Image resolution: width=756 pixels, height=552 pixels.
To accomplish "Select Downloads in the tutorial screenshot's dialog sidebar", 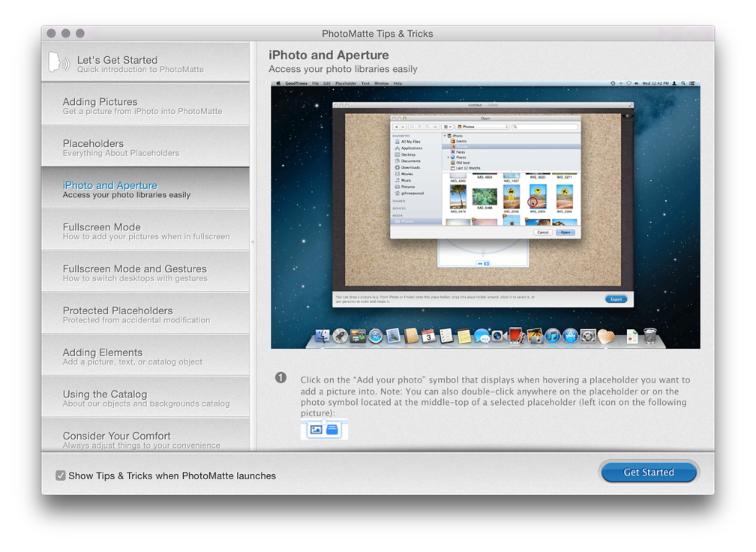I will pos(407,167).
